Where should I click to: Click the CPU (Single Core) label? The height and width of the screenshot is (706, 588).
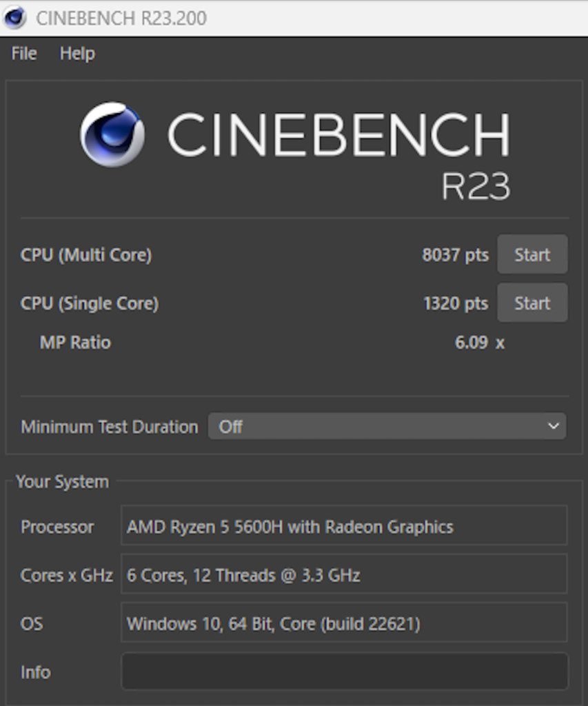(90, 303)
